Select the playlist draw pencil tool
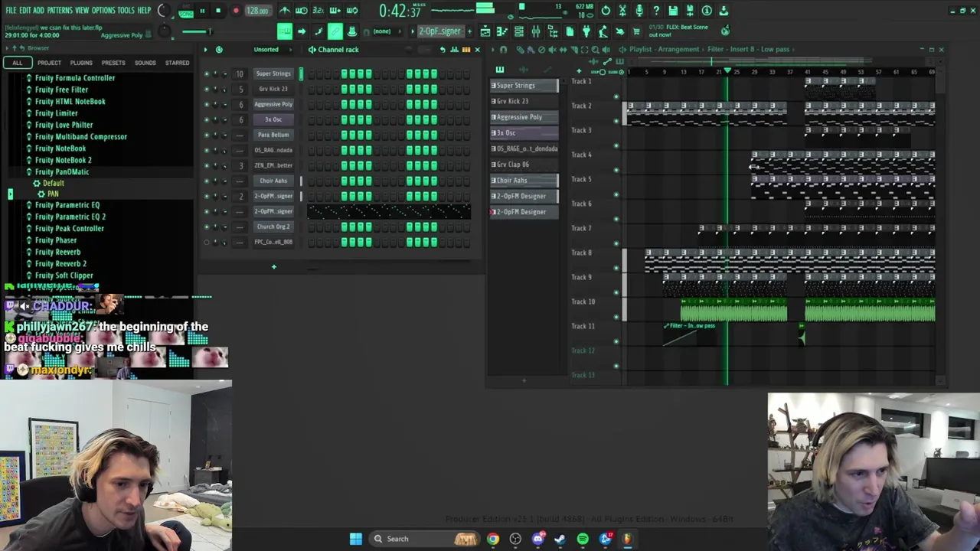980x551 pixels. tap(521, 50)
